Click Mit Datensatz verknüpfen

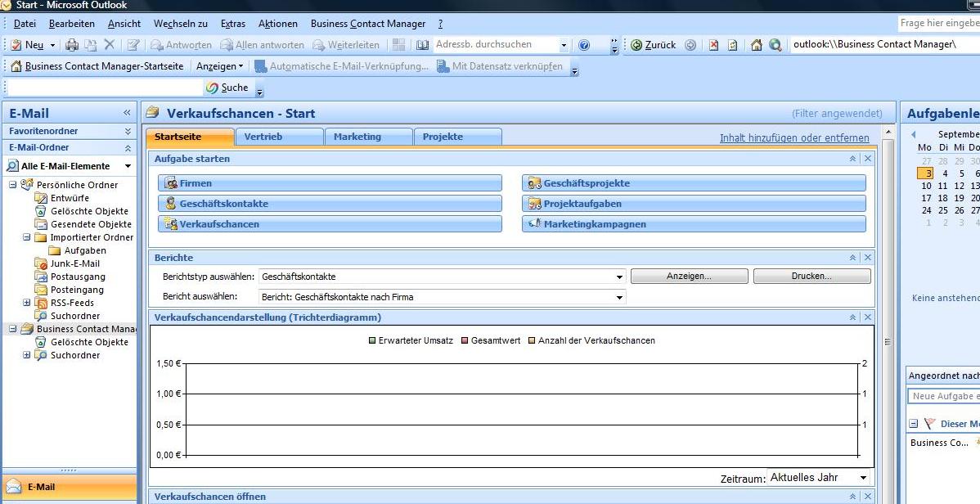[x=500, y=66]
